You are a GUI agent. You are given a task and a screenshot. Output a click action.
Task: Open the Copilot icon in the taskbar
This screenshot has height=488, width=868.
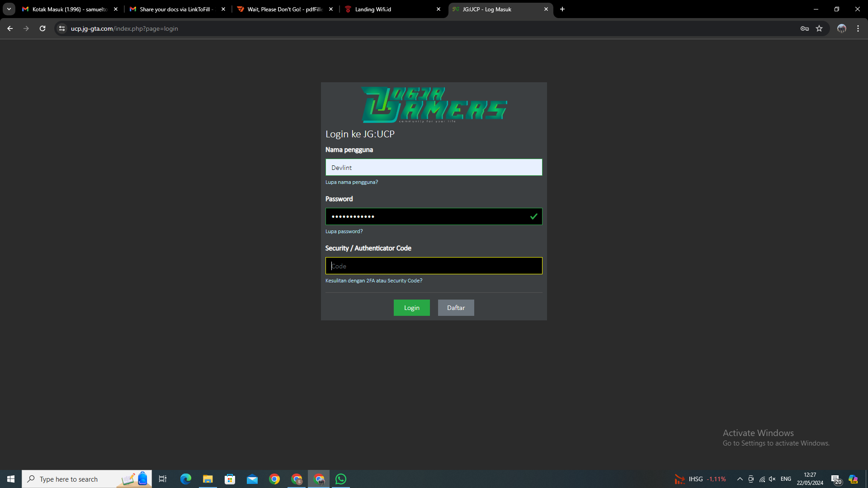[853, 479]
